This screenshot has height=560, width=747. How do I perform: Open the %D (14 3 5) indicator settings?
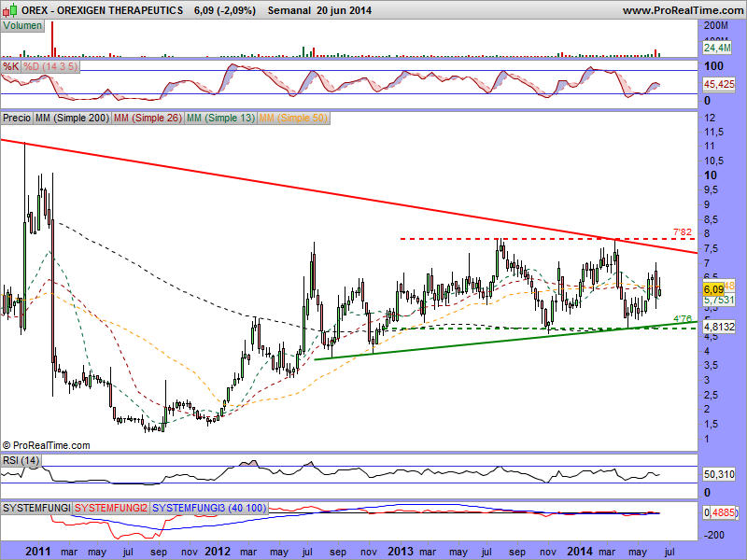(50, 66)
